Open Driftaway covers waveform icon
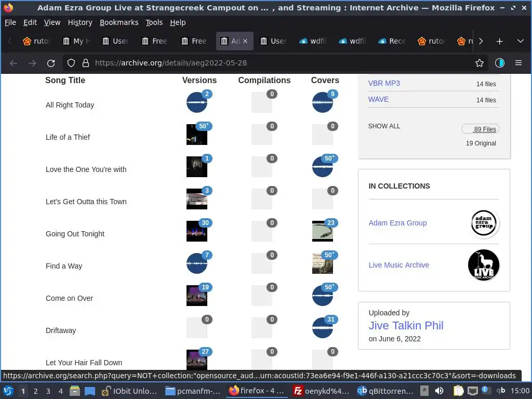Image resolution: width=532 pixels, height=399 pixels. pyautogui.click(x=322, y=328)
